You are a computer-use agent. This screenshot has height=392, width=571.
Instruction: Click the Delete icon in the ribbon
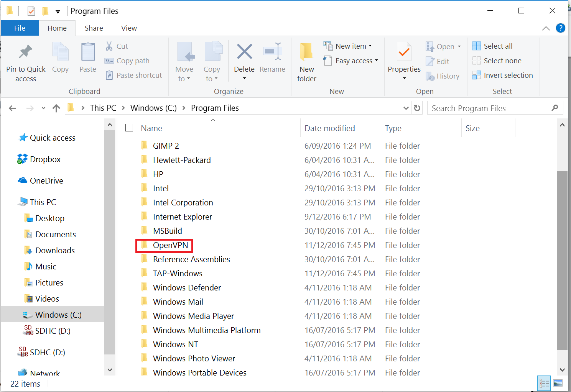[x=244, y=52]
